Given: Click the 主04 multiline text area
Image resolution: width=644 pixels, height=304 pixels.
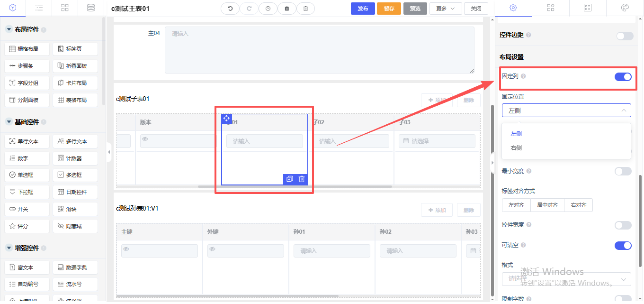Looking at the screenshot, I should pos(319,50).
